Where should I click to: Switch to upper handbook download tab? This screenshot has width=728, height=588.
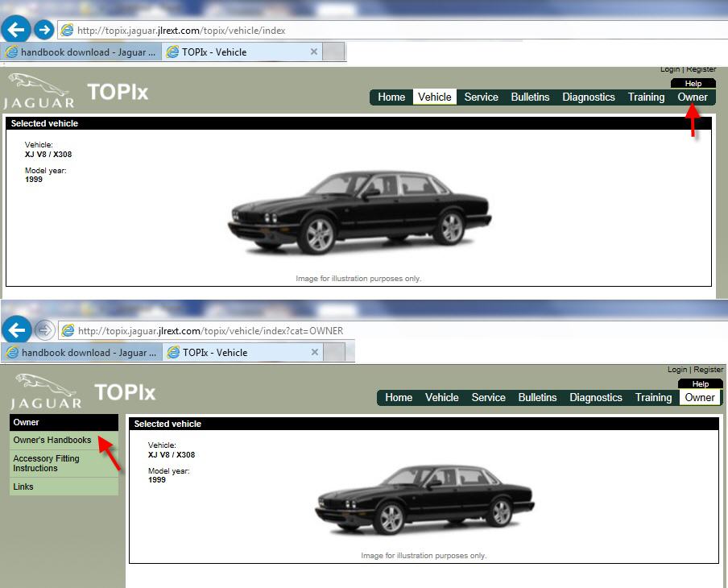click(81, 52)
